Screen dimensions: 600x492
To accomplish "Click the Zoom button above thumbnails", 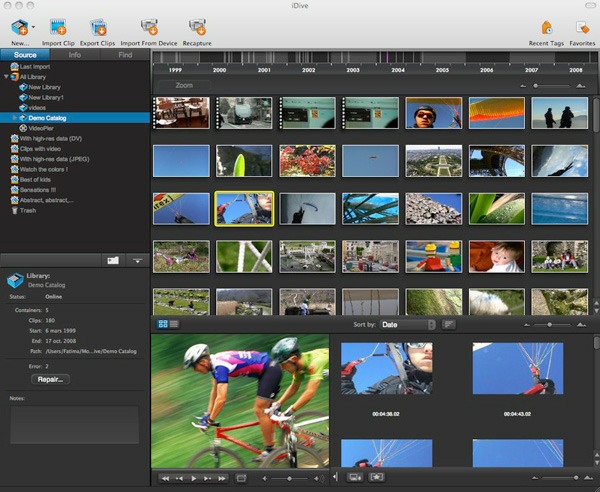I will point(184,86).
